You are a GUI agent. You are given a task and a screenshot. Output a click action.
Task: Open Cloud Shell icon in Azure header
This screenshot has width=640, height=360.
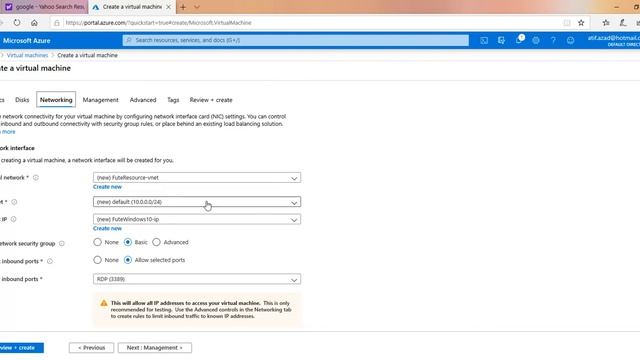[484, 40]
